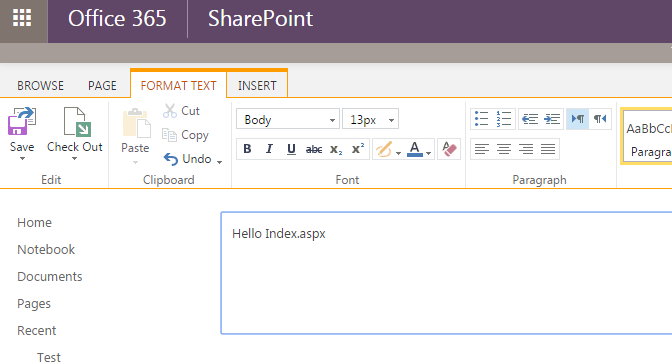
Task: Expand the Check Out dropdown arrow
Action: [75, 159]
